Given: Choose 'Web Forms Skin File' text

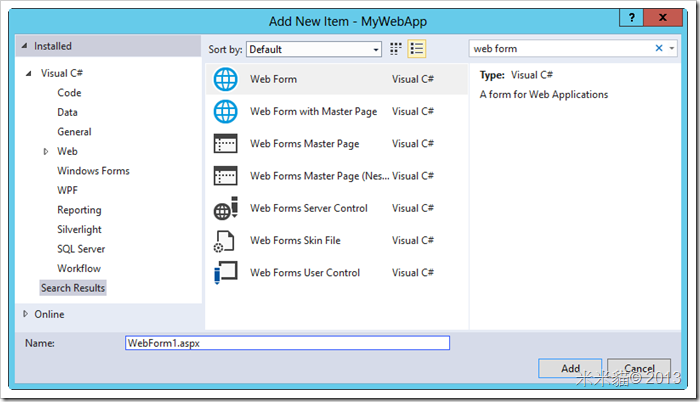Looking at the screenshot, I should click(295, 240).
